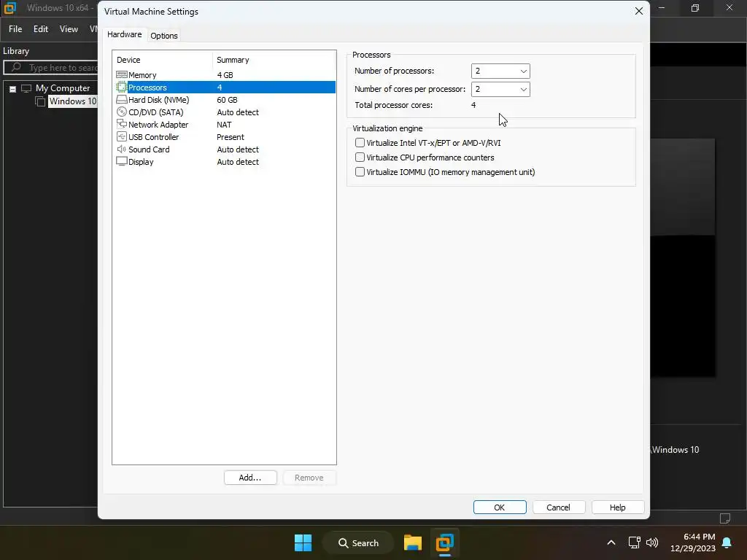This screenshot has width=747, height=560.
Task: Click the taskbar Search box
Action: point(358,542)
